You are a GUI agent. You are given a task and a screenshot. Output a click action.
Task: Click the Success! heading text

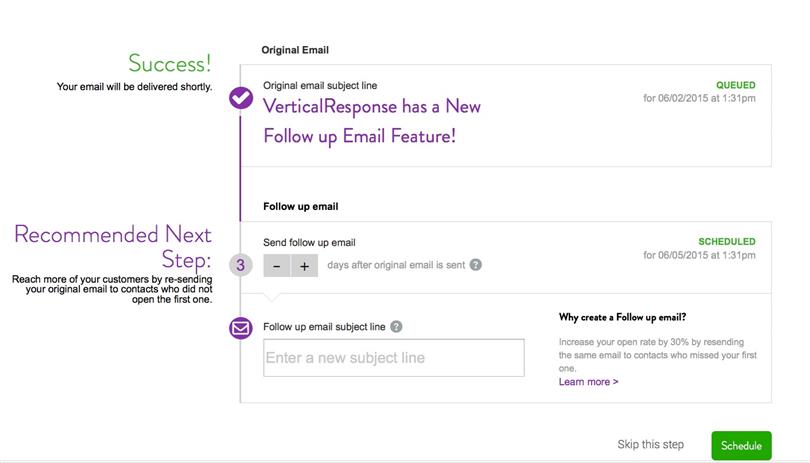pyautogui.click(x=170, y=64)
